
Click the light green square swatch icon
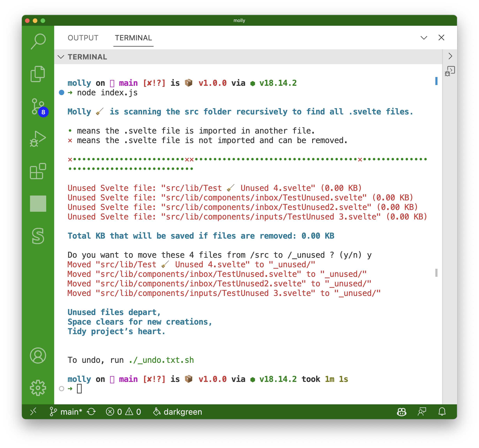[x=38, y=204]
